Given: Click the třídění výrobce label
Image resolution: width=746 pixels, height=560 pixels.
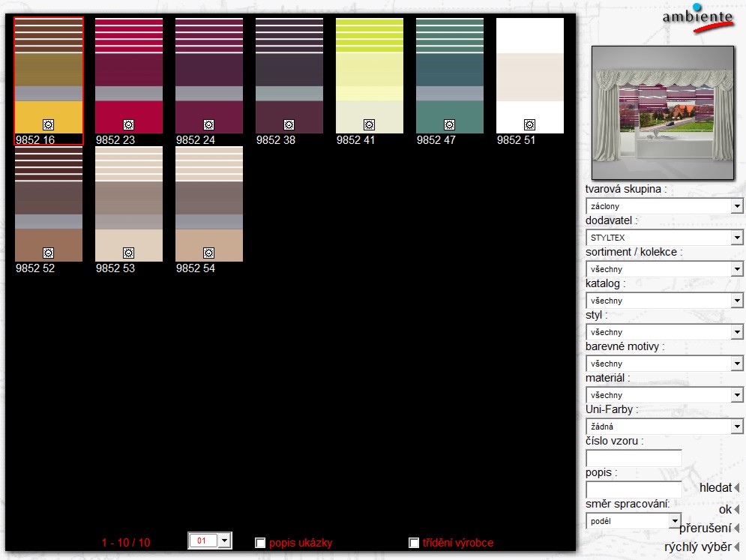Looking at the screenshot, I should point(457,543).
